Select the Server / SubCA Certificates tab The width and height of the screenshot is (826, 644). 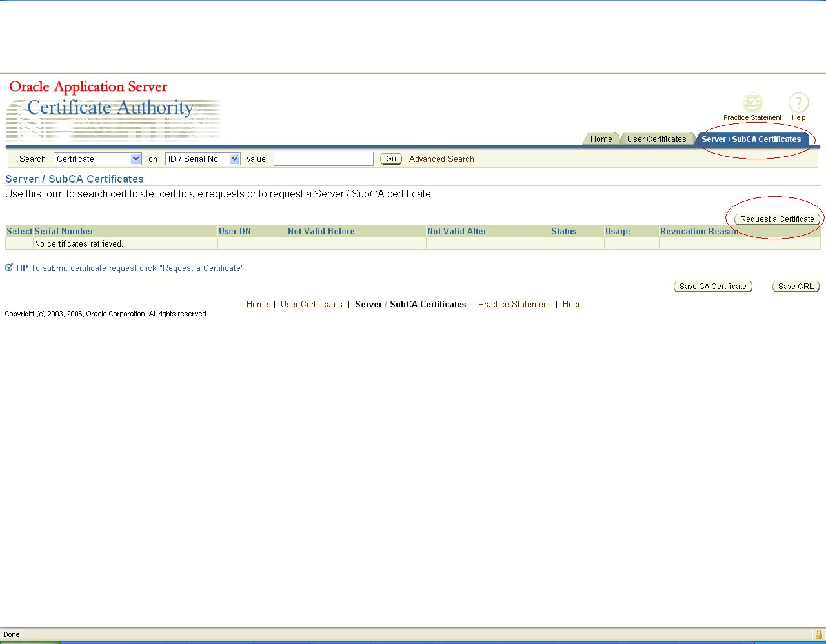tap(751, 139)
